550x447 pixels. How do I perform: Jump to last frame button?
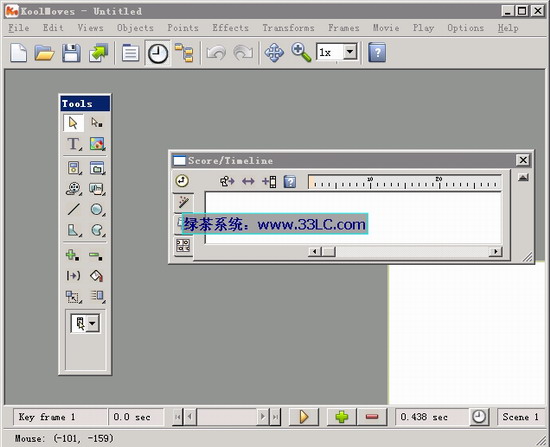click(x=276, y=417)
